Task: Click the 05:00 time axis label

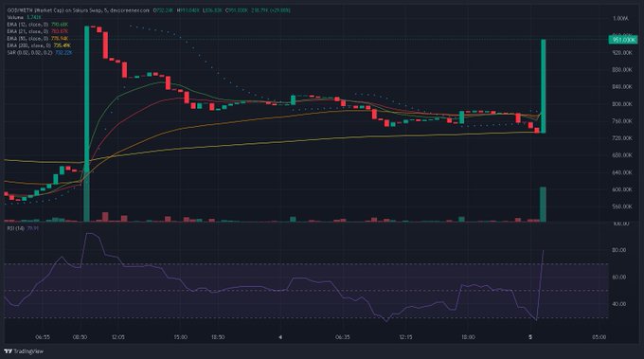Action: point(599,337)
